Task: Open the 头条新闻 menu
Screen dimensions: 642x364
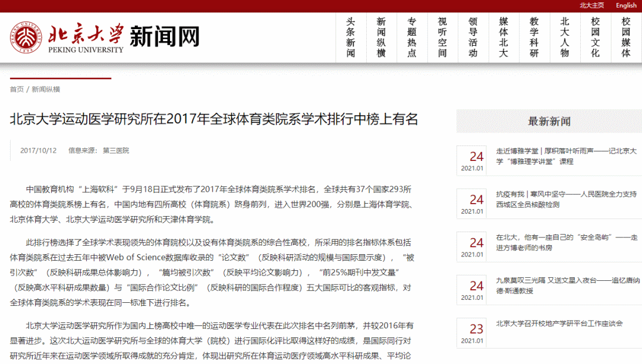Action: coord(351,37)
